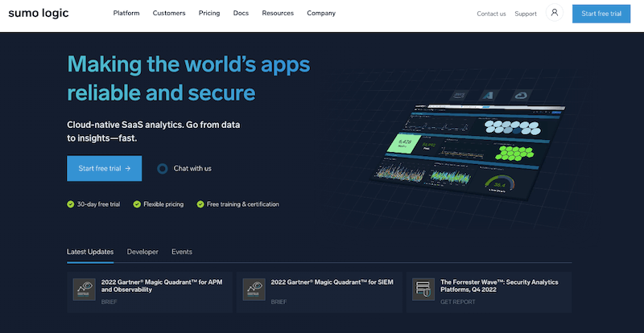Switch to the Events tab

coord(182,252)
